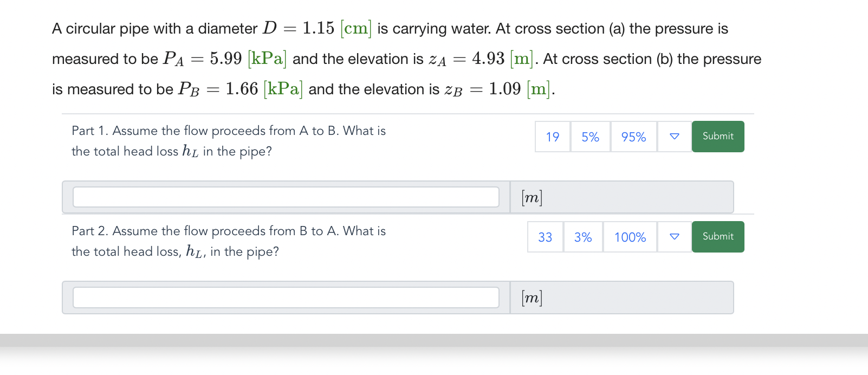Click the Part 2 head loss answer field
868x375 pixels.
[x=286, y=298]
